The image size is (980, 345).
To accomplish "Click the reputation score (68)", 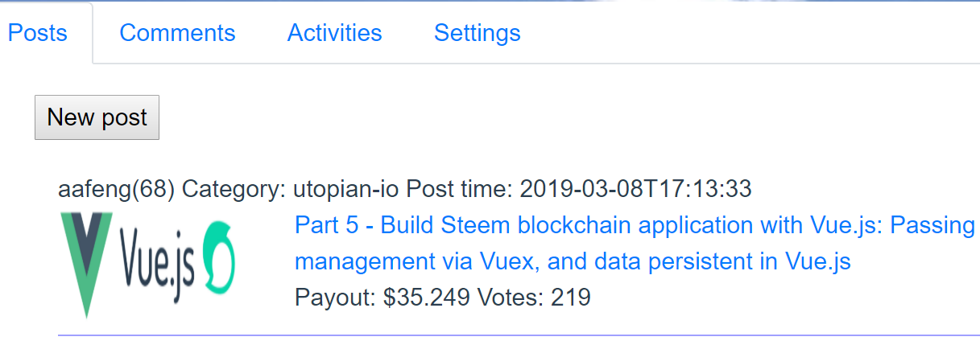I will point(152,189).
